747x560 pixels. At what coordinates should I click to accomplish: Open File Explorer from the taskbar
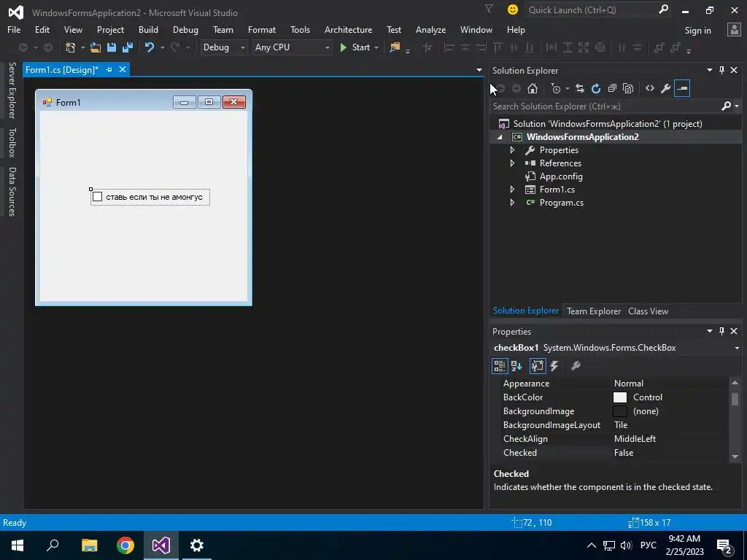tap(90, 545)
